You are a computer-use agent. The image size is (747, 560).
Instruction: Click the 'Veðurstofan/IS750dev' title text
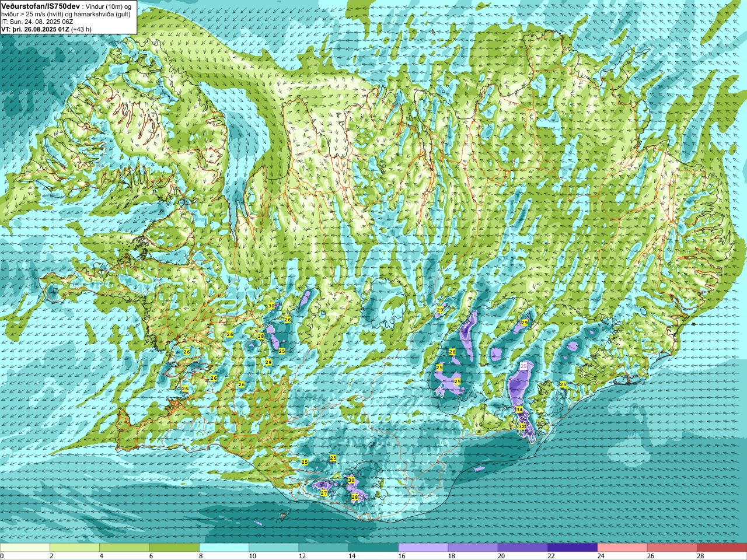[x=41, y=5]
